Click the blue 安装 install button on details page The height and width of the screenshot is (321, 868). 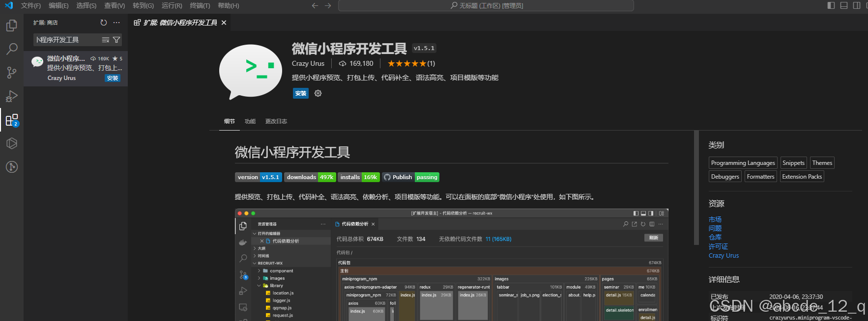click(x=301, y=93)
